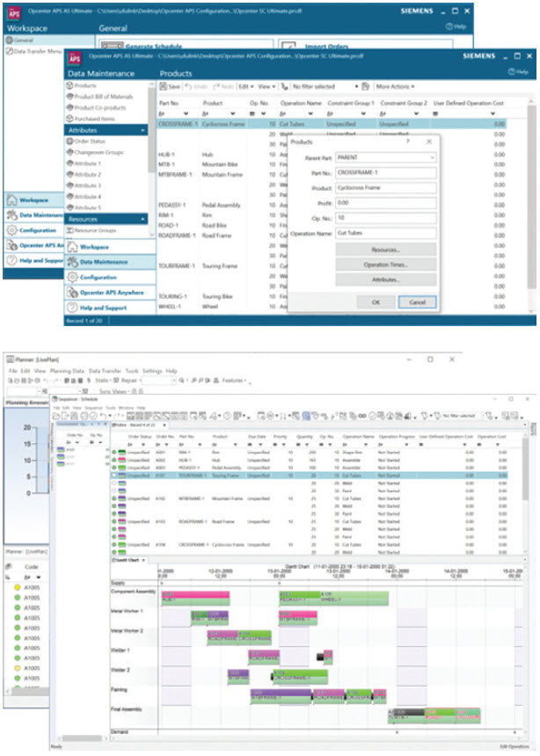Click the green status circle on the A002 order row
This screenshot has width=540, height=756.
(114, 461)
